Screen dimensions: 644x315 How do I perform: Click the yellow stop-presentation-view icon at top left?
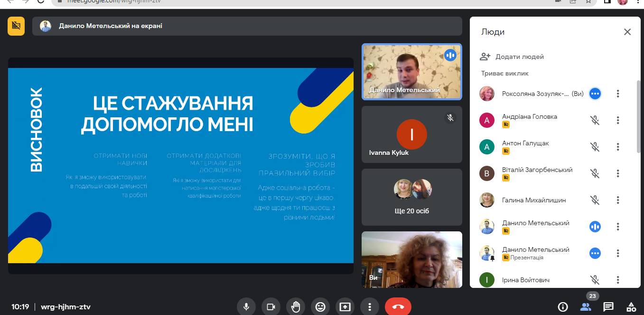(x=16, y=26)
